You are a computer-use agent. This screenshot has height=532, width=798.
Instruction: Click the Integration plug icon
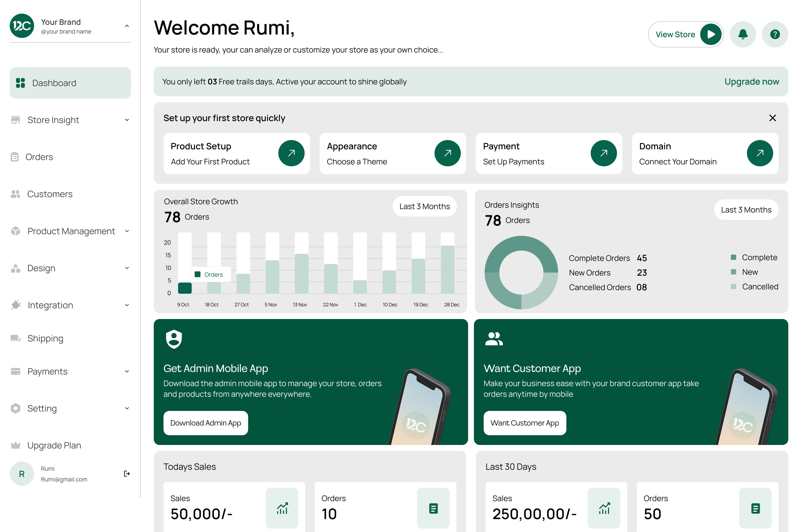point(16,305)
